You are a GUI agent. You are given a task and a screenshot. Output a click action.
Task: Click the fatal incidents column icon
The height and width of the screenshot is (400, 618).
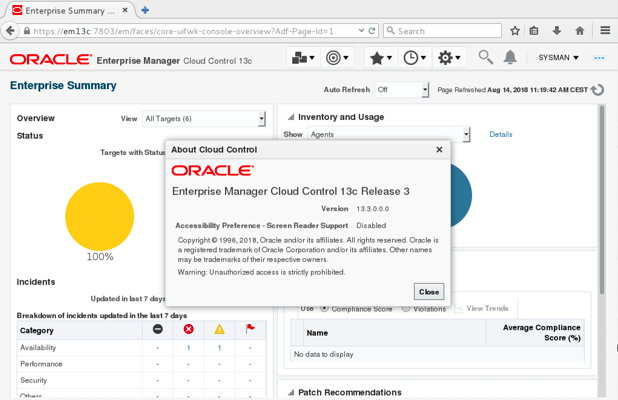(x=158, y=329)
